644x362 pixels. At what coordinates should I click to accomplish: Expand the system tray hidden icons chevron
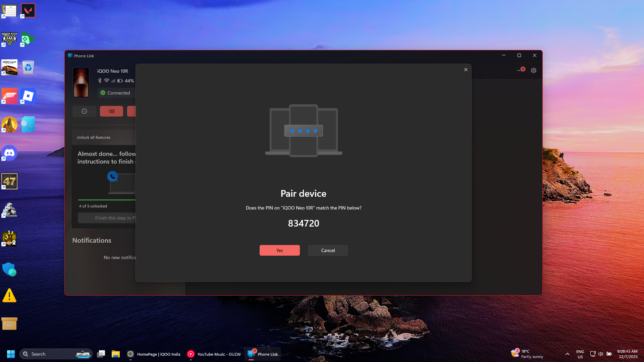(567, 354)
